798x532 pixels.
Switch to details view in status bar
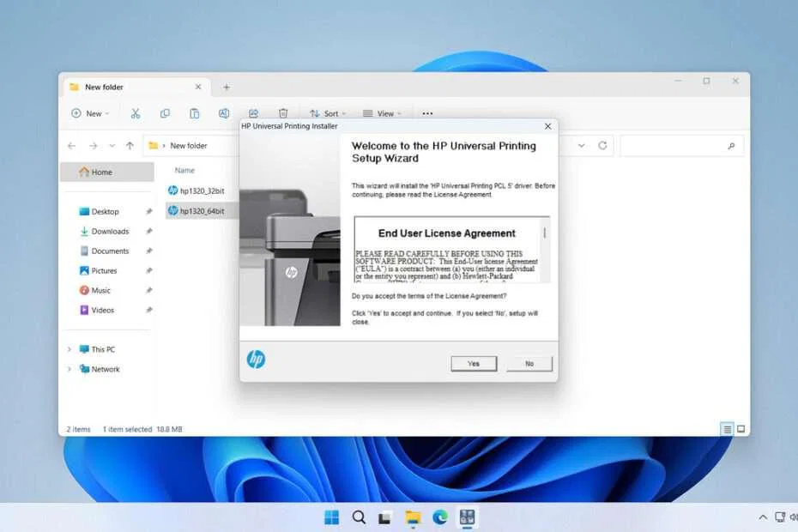(727, 428)
